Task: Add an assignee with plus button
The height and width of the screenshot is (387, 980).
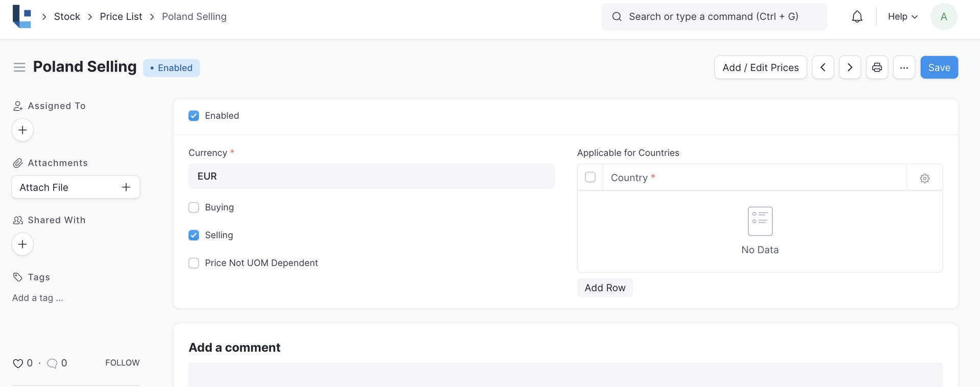Action: tap(22, 130)
